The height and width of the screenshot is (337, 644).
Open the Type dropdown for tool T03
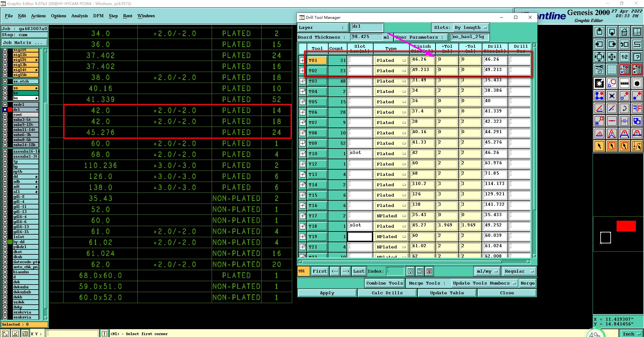click(391, 81)
